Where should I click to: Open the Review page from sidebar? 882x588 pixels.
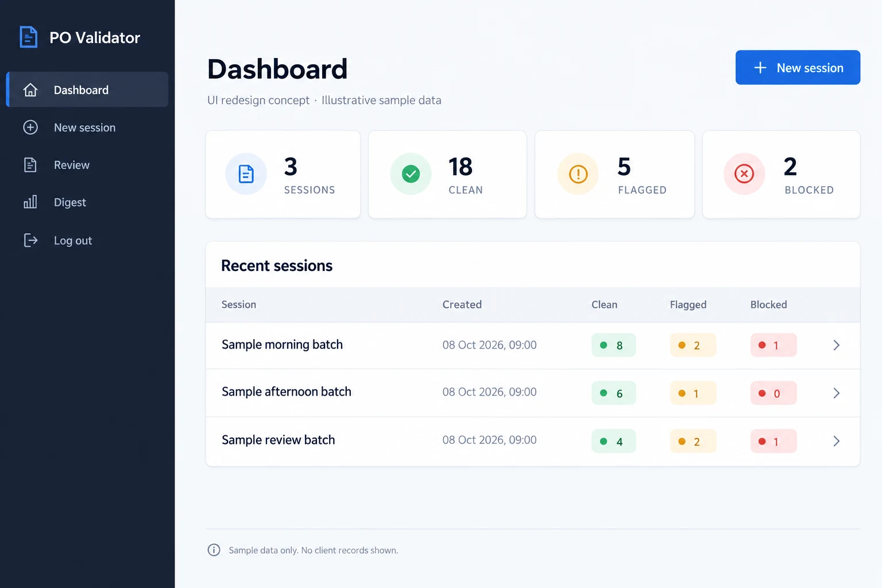point(87,165)
